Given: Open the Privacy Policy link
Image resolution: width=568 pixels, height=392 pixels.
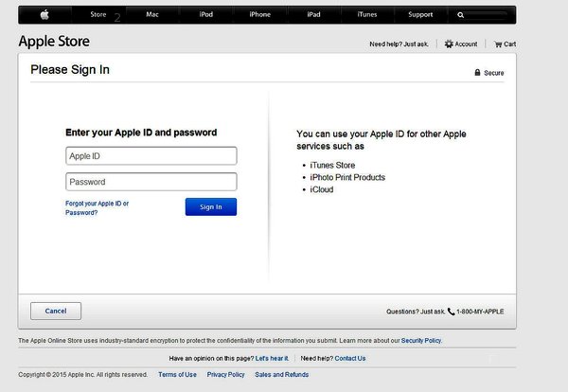Looking at the screenshot, I should tap(225, 375).
